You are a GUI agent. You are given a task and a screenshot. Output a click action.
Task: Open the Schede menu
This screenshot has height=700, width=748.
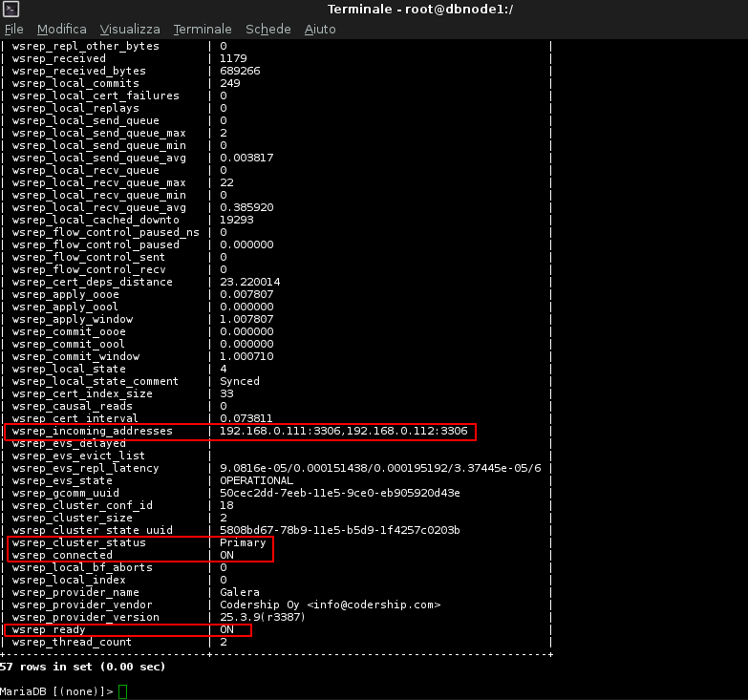267,30
